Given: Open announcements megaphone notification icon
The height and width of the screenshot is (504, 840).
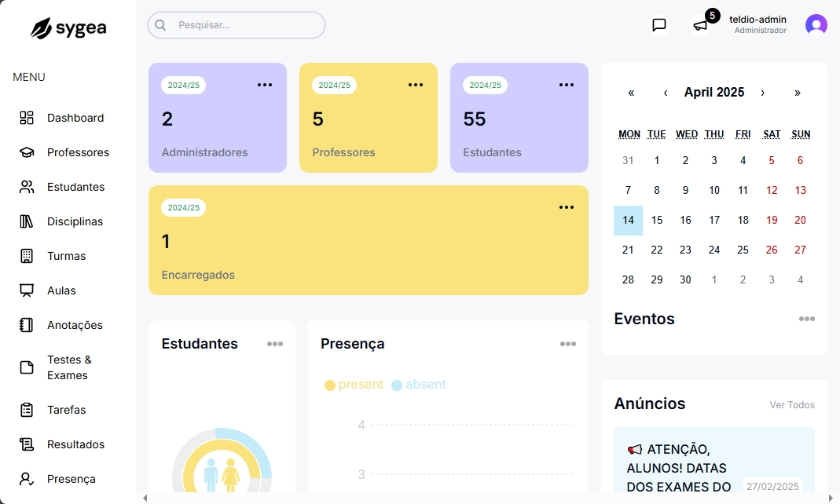Looking at the screenshot, I should tap(700, 26).
